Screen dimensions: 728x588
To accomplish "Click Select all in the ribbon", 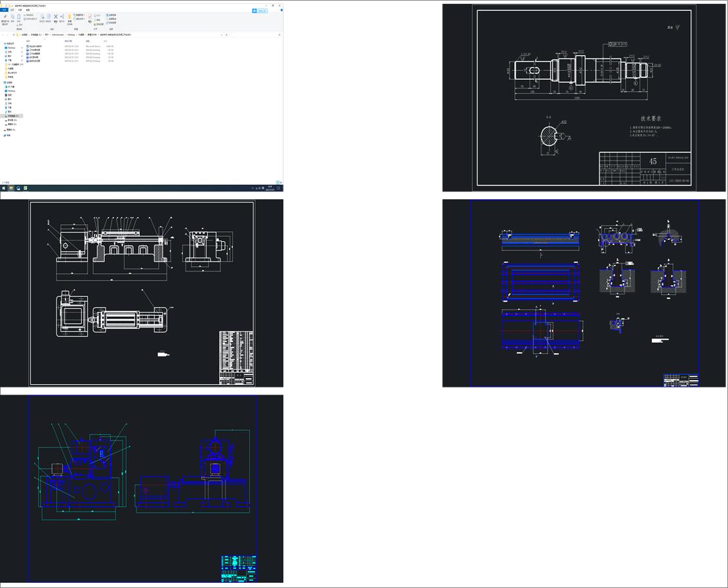I will coord(111,15).
